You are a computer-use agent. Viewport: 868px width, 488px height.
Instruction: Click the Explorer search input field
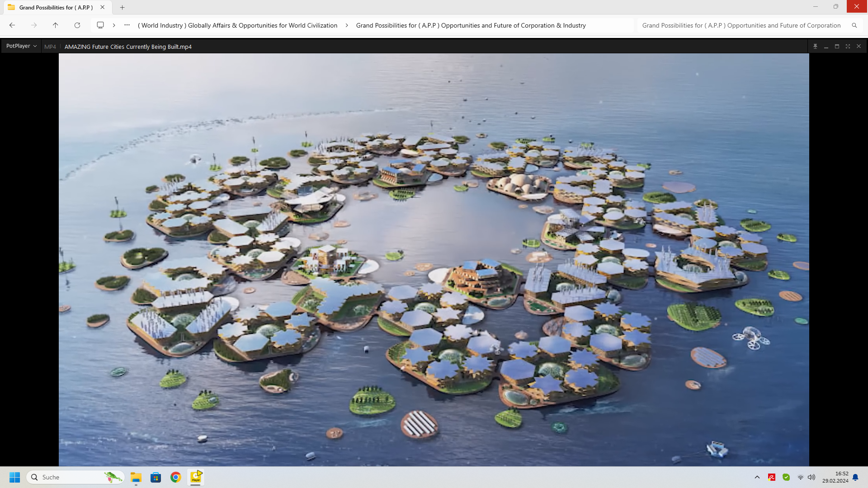[741, 25]
